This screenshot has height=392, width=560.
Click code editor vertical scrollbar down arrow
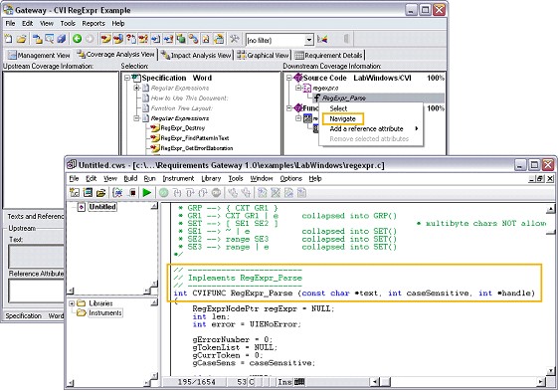(x=551, y=371)
